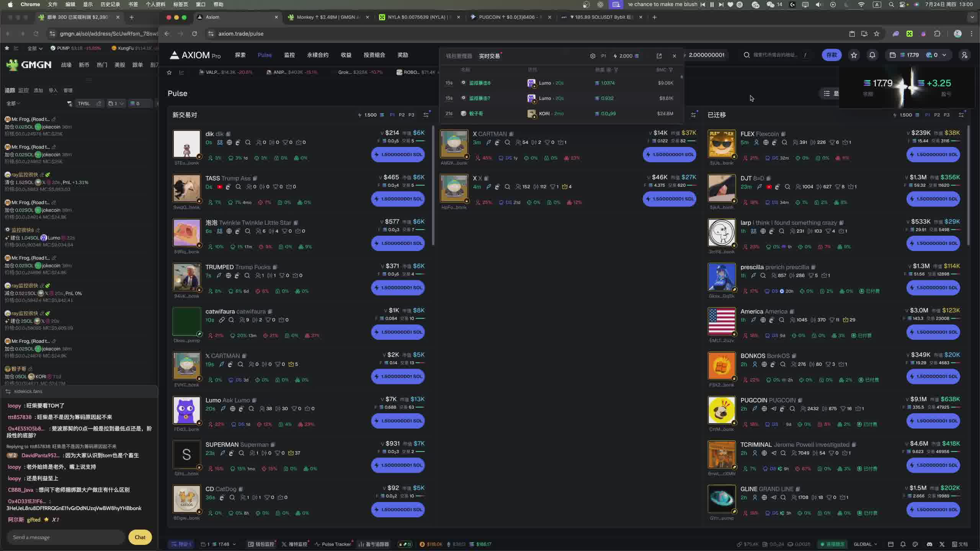Open 钱包监控 wallet tracker in bottom bar

pyautogui.click(x=261, y=544)
